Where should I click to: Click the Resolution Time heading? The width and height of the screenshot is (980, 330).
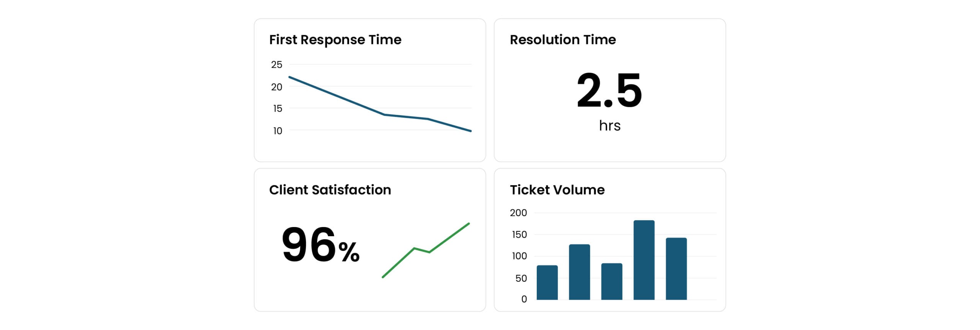[562, 40]
